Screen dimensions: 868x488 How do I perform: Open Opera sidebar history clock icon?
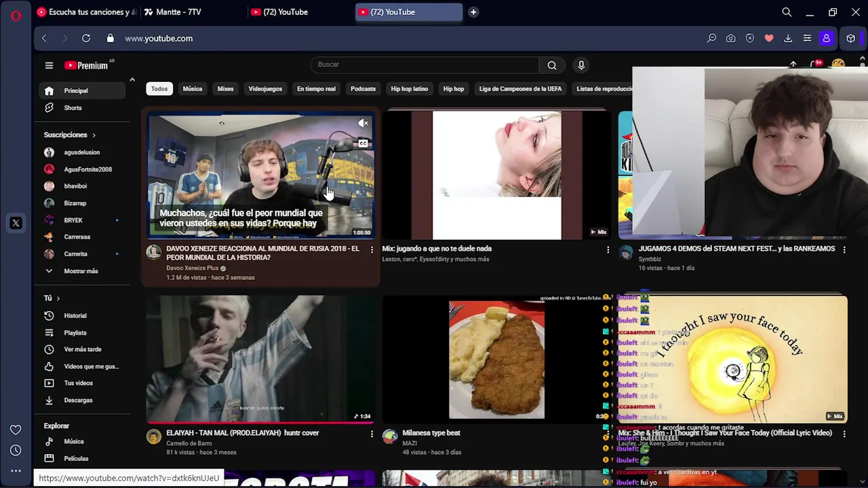click(x=16, y=450)
